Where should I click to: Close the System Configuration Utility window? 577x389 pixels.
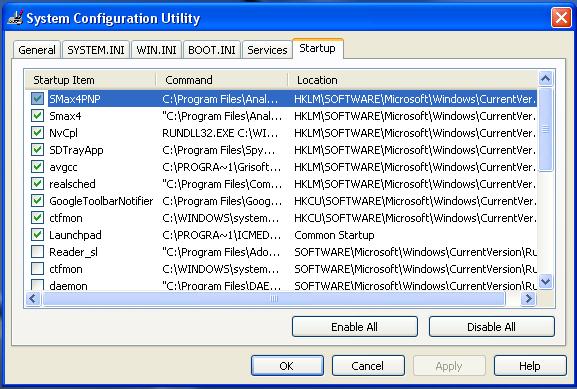[x=561, y=17]
